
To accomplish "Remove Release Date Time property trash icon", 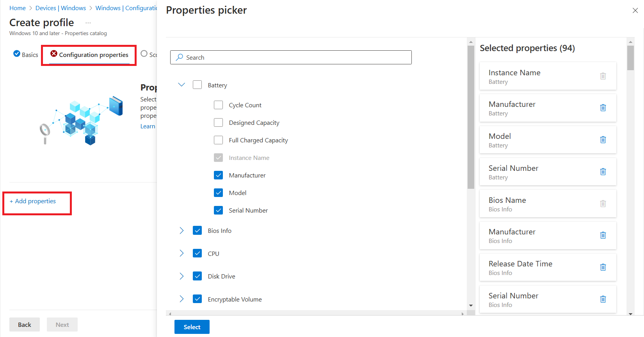I will pyautogui.click(x=603, y=267).
